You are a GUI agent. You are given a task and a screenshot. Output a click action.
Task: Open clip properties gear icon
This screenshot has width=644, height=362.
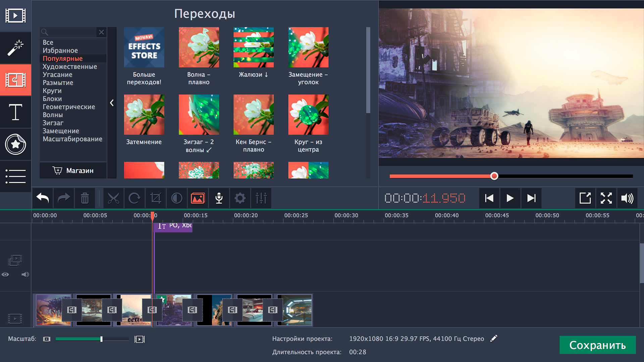pyautogui.click(x=240, y=198)
